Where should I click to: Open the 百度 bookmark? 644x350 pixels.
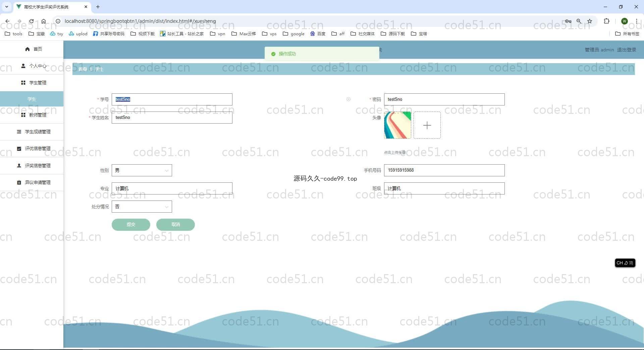[x=318, y=34]
